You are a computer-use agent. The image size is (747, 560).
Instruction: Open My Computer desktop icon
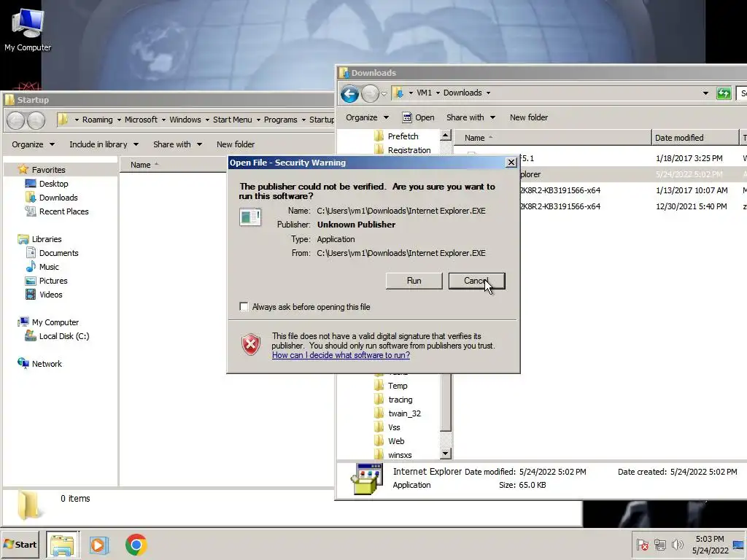click(x=28, y=29)
